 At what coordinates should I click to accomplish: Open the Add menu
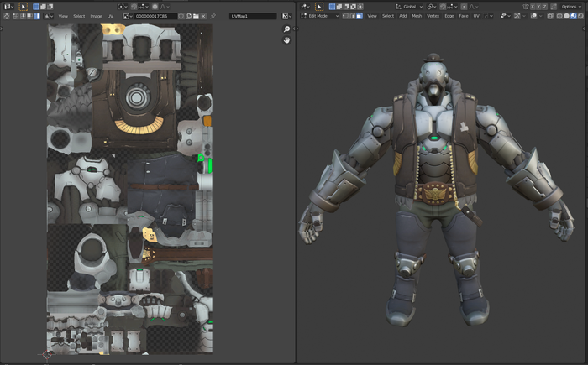pyautogui.click(x=402, y=16)
